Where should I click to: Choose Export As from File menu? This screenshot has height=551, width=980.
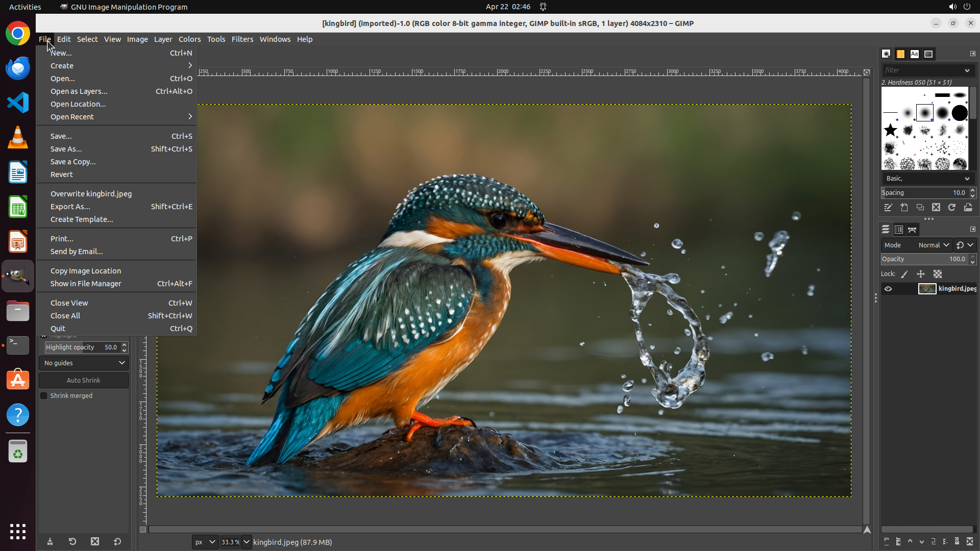coord(70,207)
